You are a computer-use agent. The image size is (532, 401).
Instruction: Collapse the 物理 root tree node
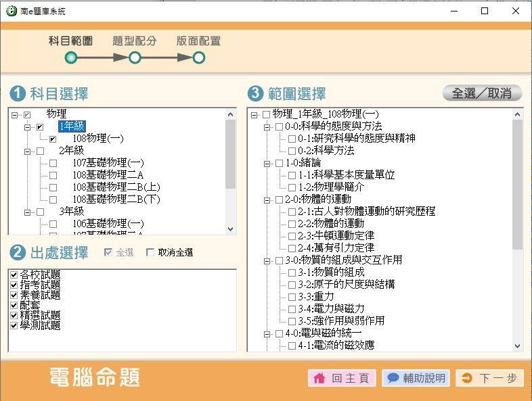(14, 115)
